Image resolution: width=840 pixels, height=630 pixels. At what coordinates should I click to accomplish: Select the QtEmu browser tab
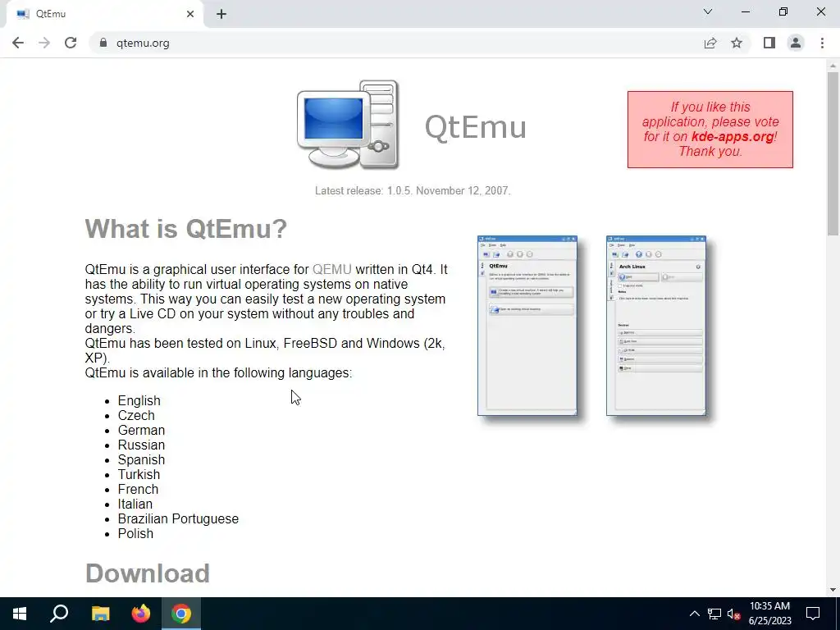105,14
